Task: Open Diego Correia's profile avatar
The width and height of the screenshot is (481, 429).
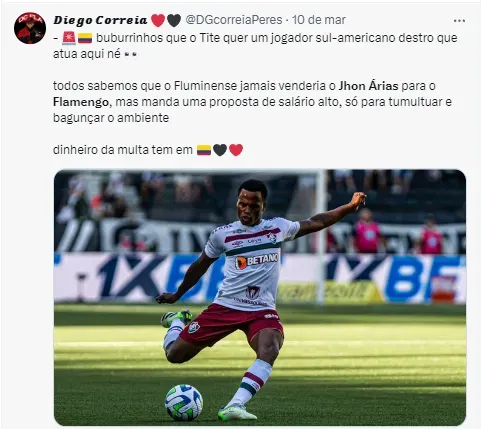Action: click(30, 28)
